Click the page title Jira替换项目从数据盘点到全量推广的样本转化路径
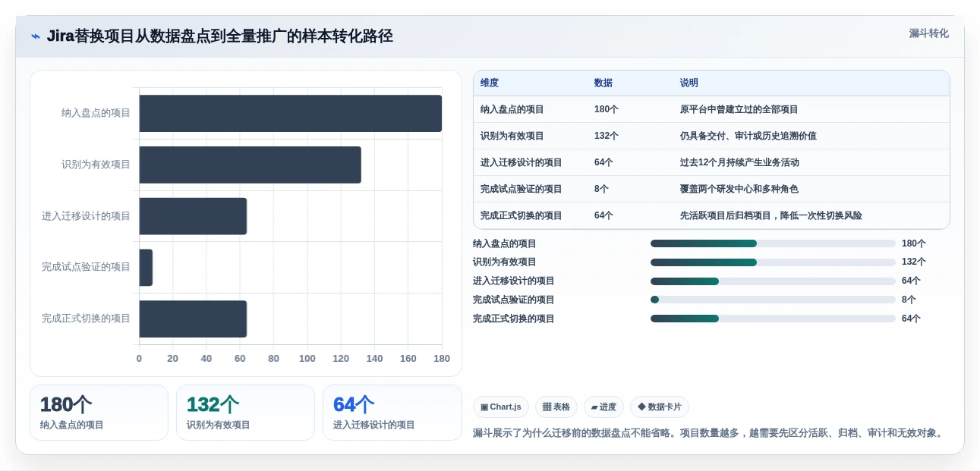Viewport: 980px width, 471px height. 220,36
